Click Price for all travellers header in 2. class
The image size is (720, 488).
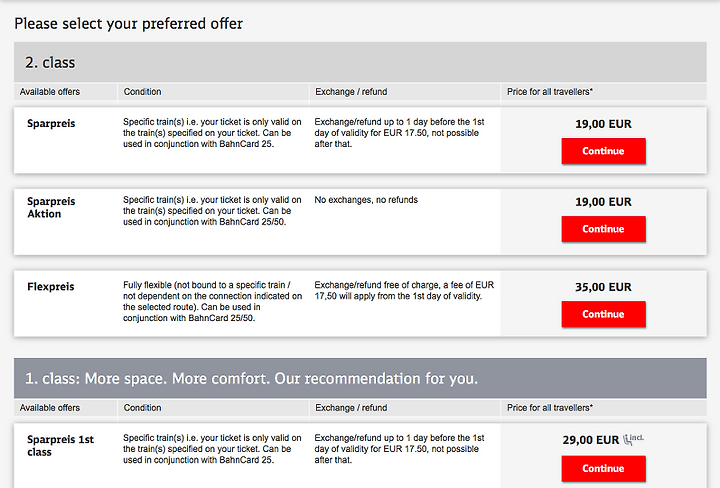(x=550, y=91)
